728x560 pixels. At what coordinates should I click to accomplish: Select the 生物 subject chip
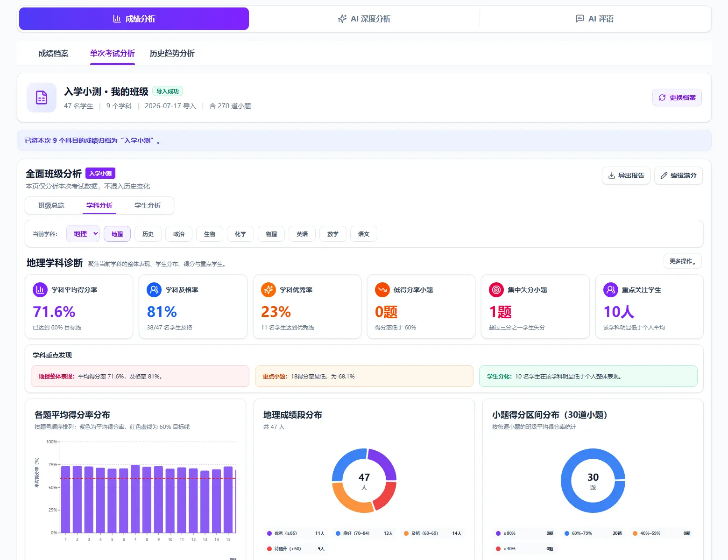click(210, 234)
